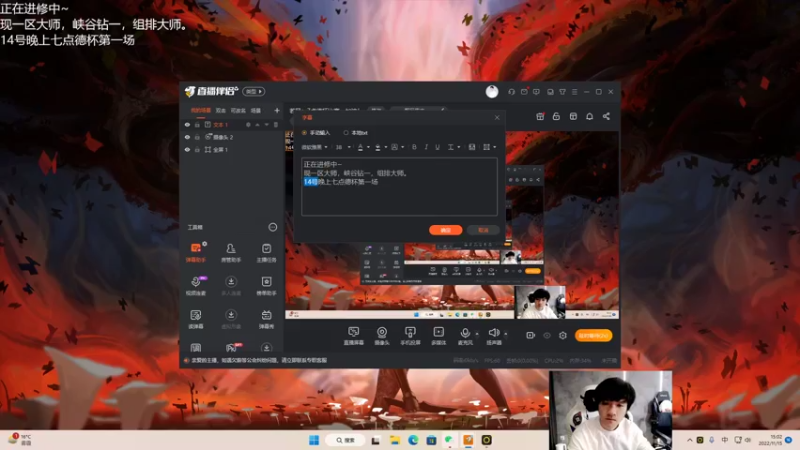Add a new scene with plus icon
The image size is (800, 450).
(277, 110)
